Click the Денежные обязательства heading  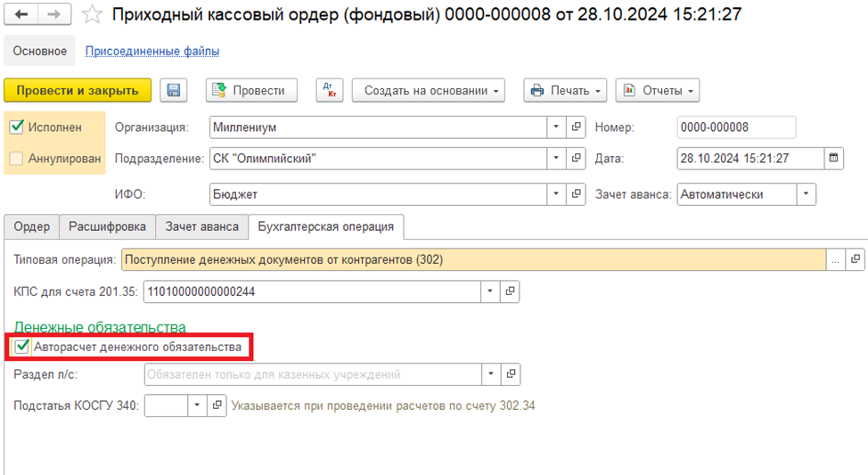100,327
